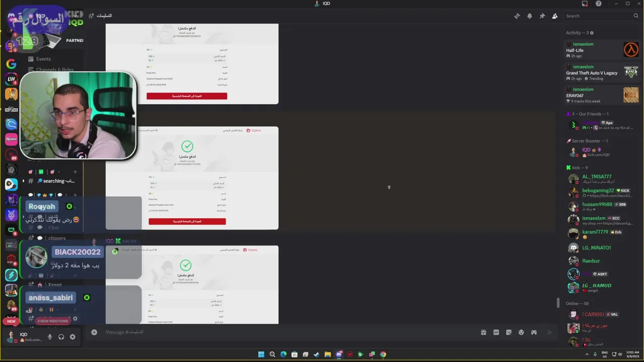The height and width of the screenshot is (362, 644).
Task: Open the GIF picker
Action: (496, 332)
